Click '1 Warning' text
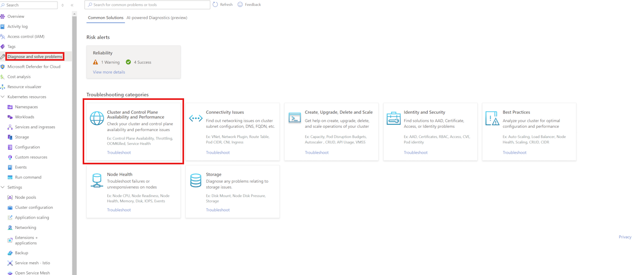 tap(110, 62)
